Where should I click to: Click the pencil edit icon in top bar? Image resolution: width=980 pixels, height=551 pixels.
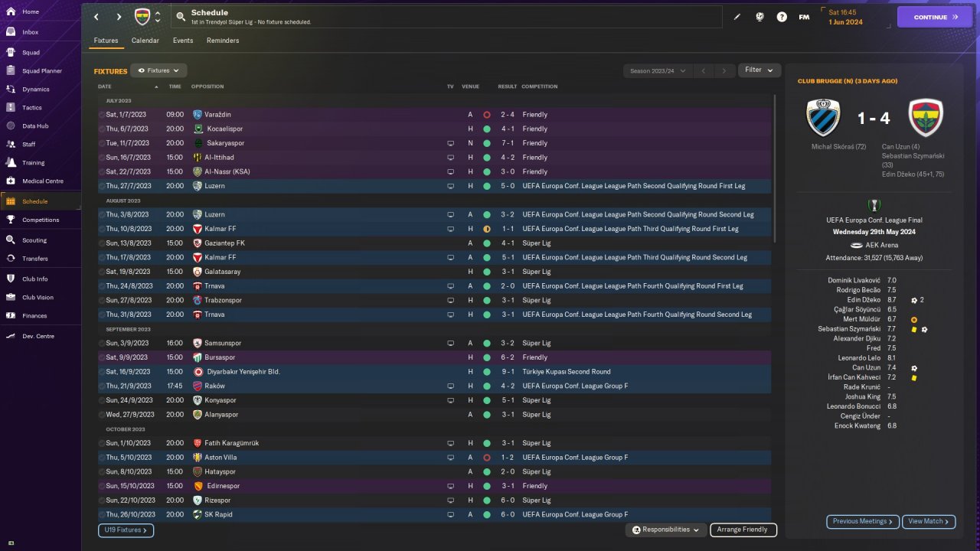pyautogui.click(x=737, y=17)
